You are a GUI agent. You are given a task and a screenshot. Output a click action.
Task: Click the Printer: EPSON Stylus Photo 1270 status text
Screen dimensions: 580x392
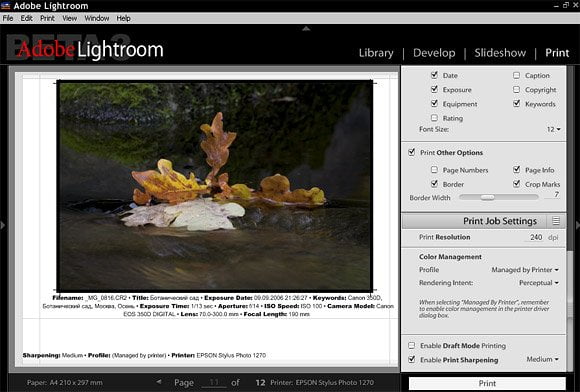tap(322, 382)
